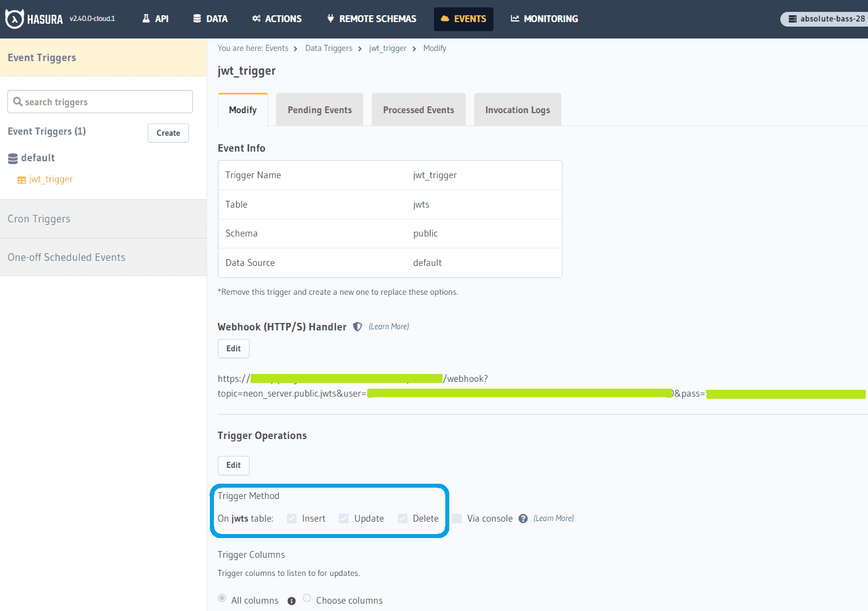The height and width of the screenshot is (611, 868).
Task: Select the Choose columns radio button
Action: tap(307, 598)
